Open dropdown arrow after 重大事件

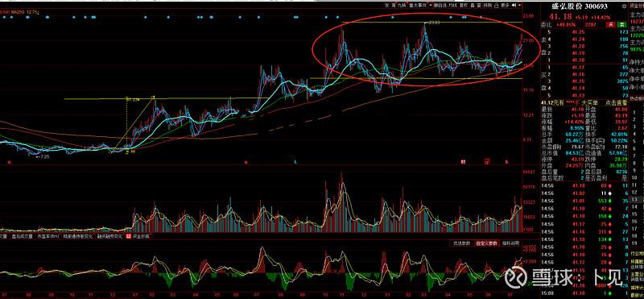pyautogui.click(x=431, y=6)
